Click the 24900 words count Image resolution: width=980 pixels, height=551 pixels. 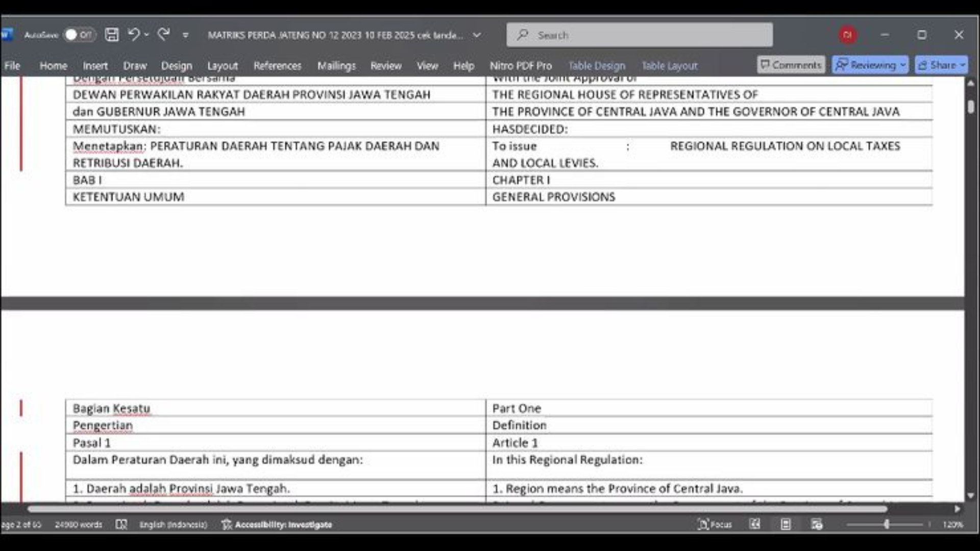79,524
